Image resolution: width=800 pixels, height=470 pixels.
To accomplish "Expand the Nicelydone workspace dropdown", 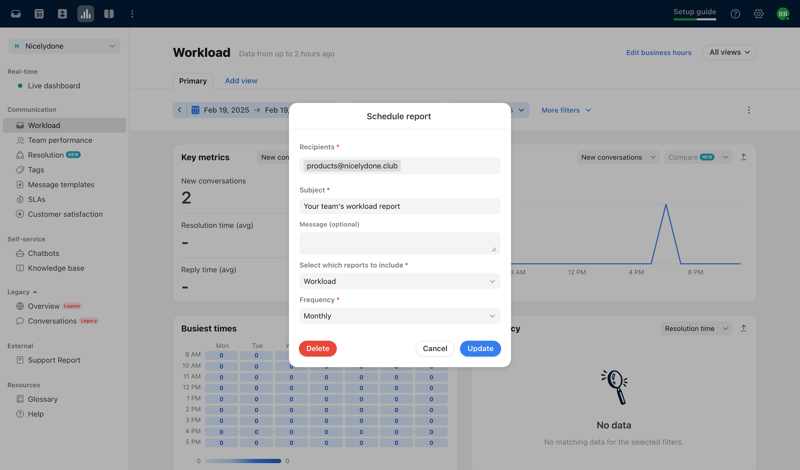I will [64, 46].
